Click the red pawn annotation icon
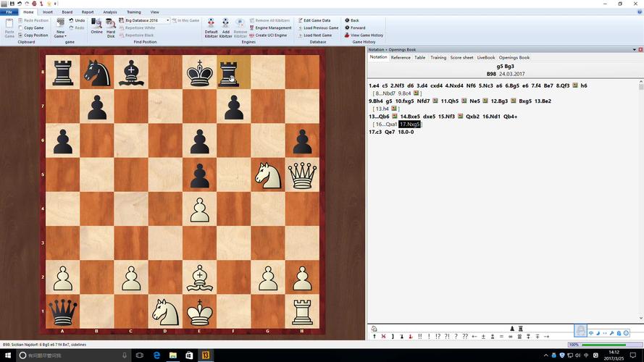Screen dimensions: 644x362 click(410, 336)
